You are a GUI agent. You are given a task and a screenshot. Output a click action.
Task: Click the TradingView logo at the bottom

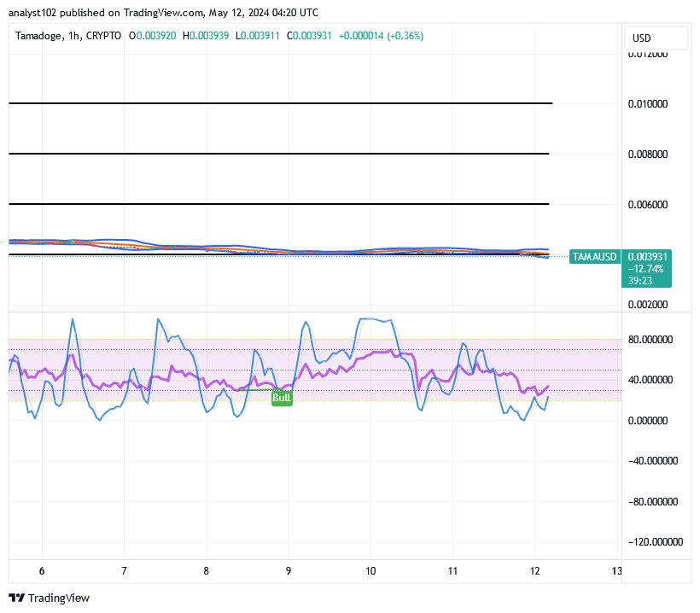(50, 598)
